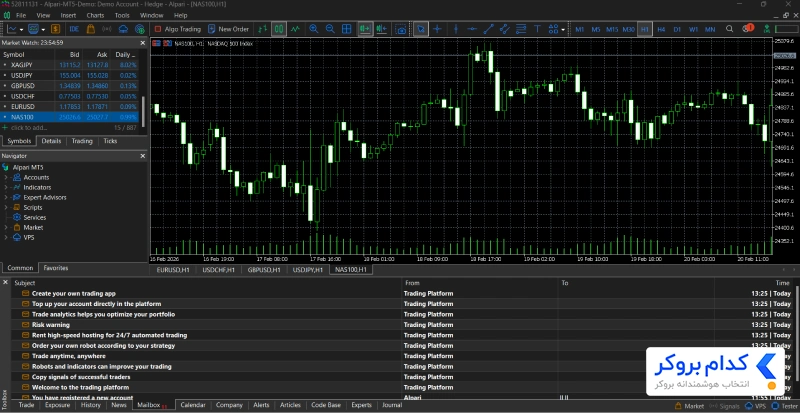Zoom in on the chart
The image size is (800, 413).
(314, 29)
